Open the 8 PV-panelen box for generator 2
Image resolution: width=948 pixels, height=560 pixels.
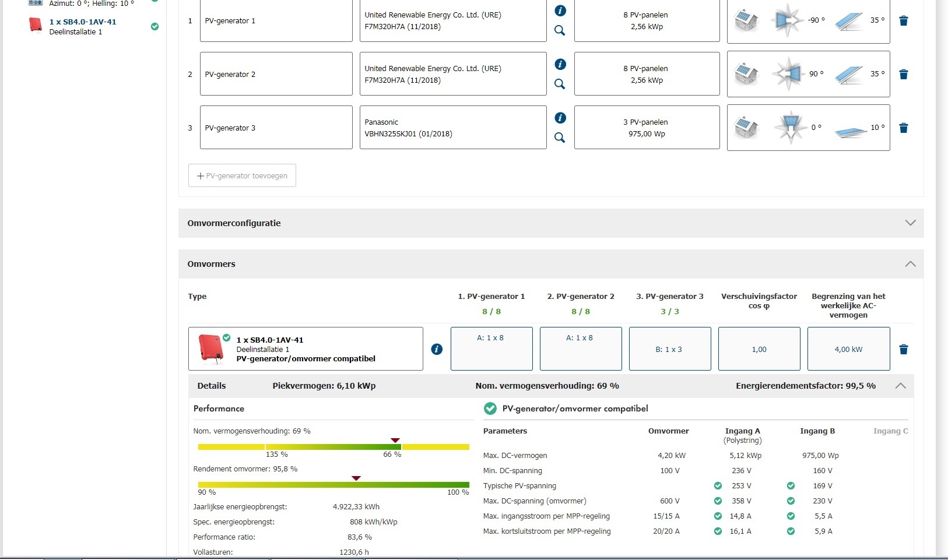pos(647,74)
